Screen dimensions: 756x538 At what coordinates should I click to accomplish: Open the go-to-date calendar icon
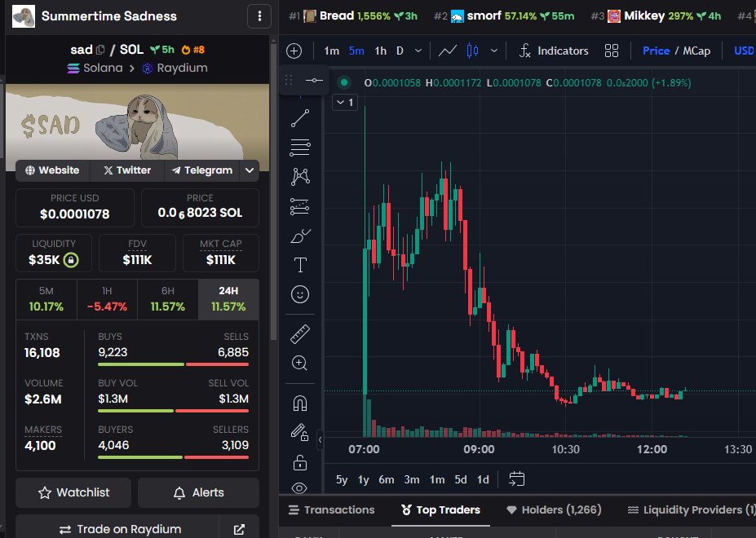(x=516, y=479)
